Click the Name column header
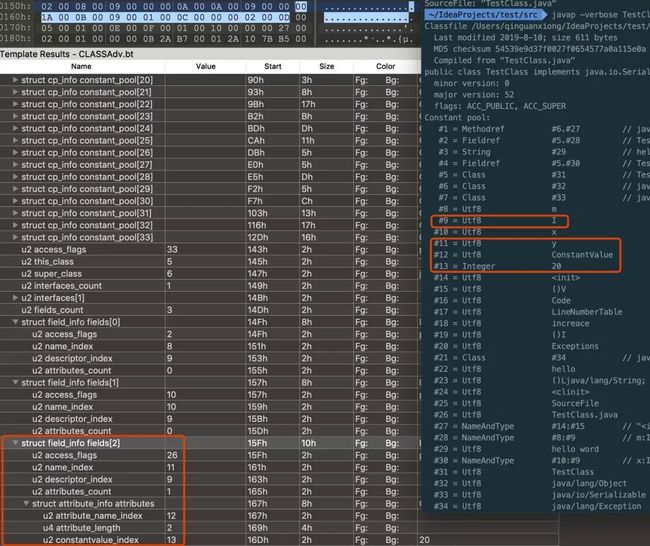The image size is (650, 546). 81,66
